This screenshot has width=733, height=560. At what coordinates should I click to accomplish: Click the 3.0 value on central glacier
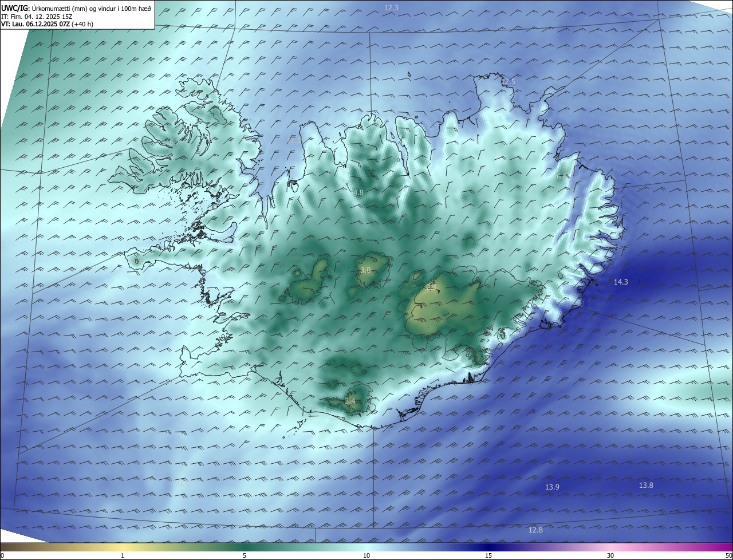(x=365, y=270)
